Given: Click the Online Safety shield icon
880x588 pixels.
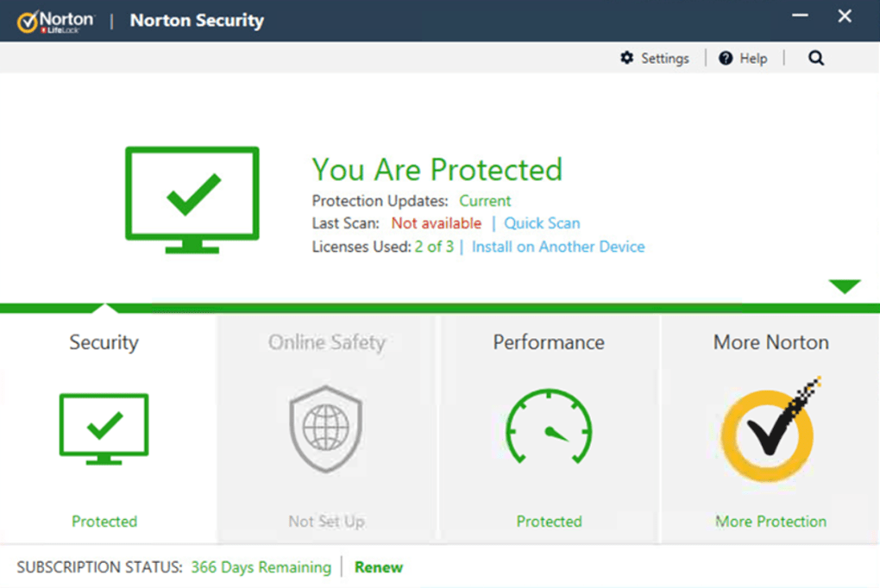Looking at the screenshot, I should click(326, 429).
